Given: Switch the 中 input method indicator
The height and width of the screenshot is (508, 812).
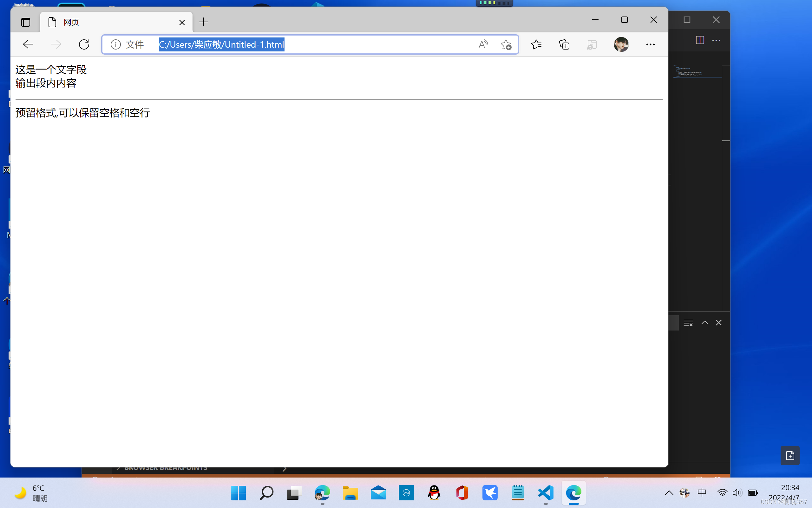Looking at the screenshot, I should pos(702,493).
